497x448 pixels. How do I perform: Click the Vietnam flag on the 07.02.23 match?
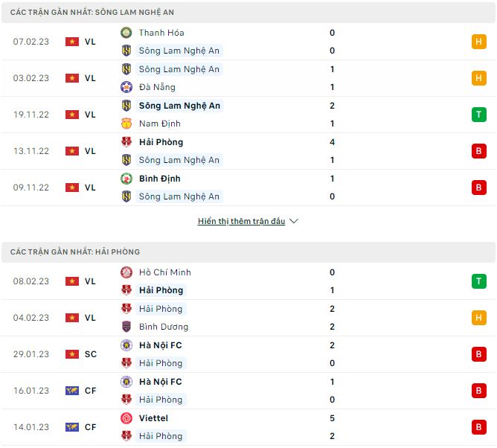[72, 42]
